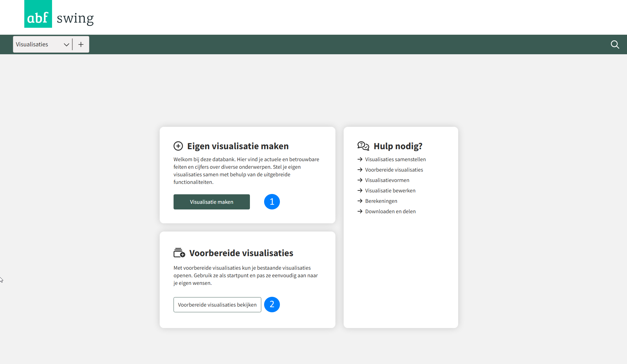Click blue circle marker number 1
The image size is (627, 364).
[272, 202]
